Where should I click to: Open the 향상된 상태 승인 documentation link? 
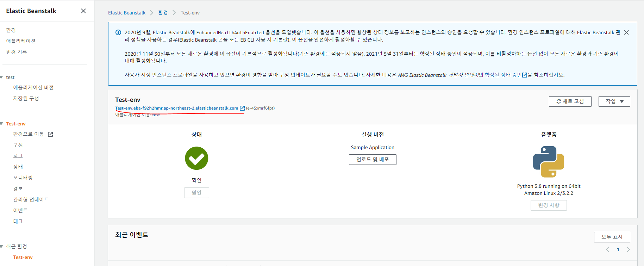click(506, 75)
